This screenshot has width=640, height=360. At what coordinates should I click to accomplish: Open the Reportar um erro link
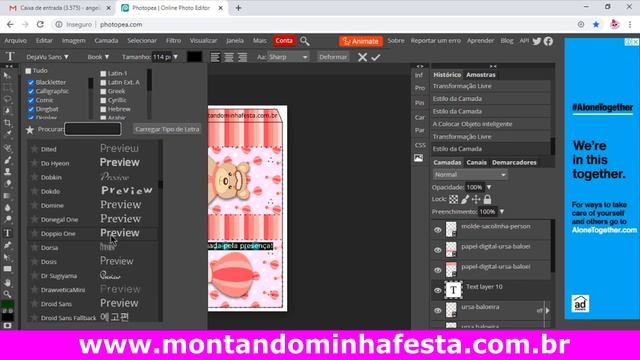(436, 41)
